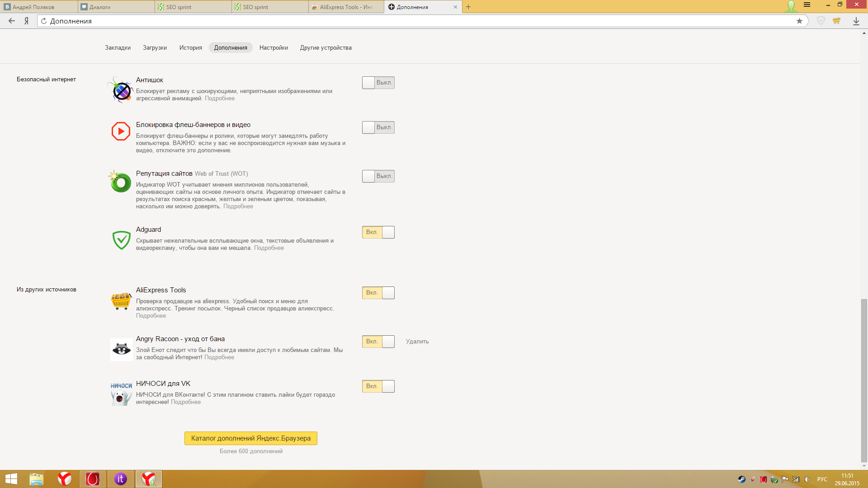Screen dimensions: 868x488
Task: Click the volume icon in system tray
Action: pos(807,479)
